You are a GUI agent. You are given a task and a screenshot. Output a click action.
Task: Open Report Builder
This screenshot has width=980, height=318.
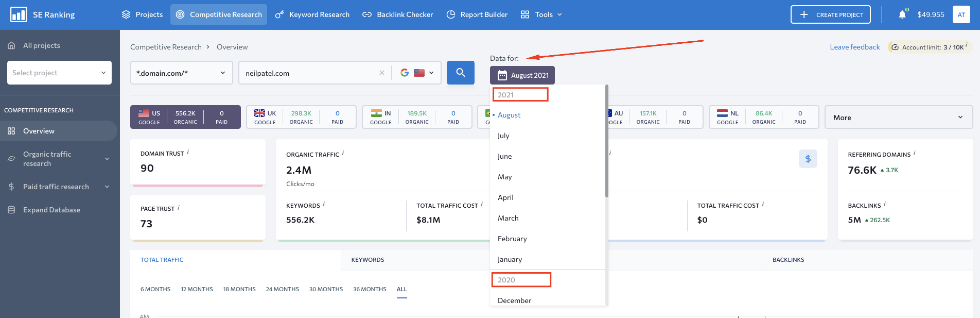point(477,14)
